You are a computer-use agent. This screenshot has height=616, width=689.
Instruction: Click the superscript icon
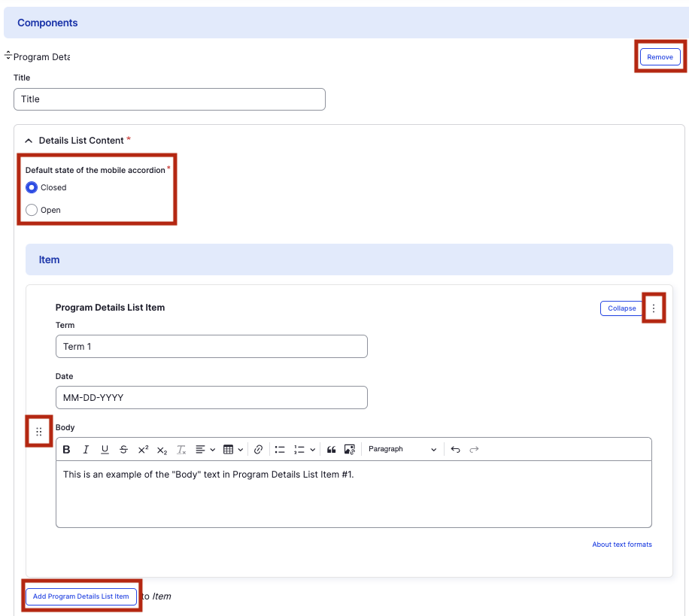pyautogui.click(x=143, y=450)
